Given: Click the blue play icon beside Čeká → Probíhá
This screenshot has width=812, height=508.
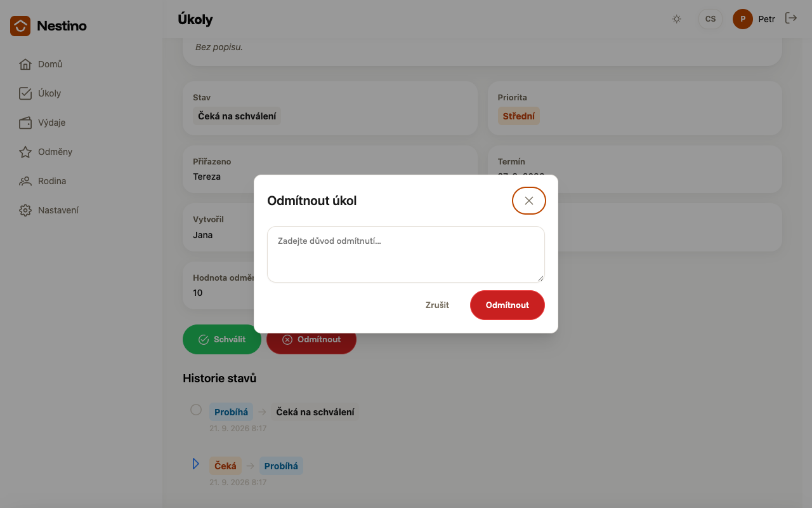Looking at the screenshot, I should pos(196,464).
